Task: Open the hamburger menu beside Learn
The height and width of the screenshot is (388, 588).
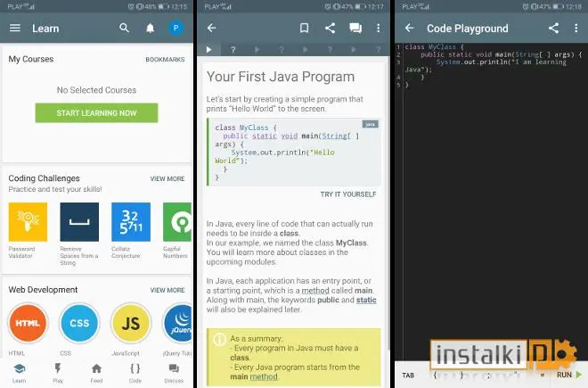Action: [x=15, y=29]
